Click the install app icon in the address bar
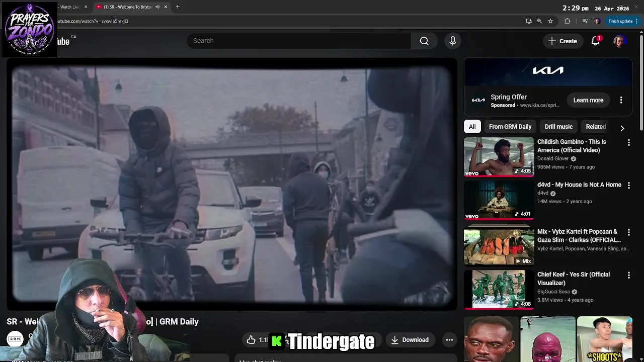This screenshot has height=362, width=644. [529, 21]
